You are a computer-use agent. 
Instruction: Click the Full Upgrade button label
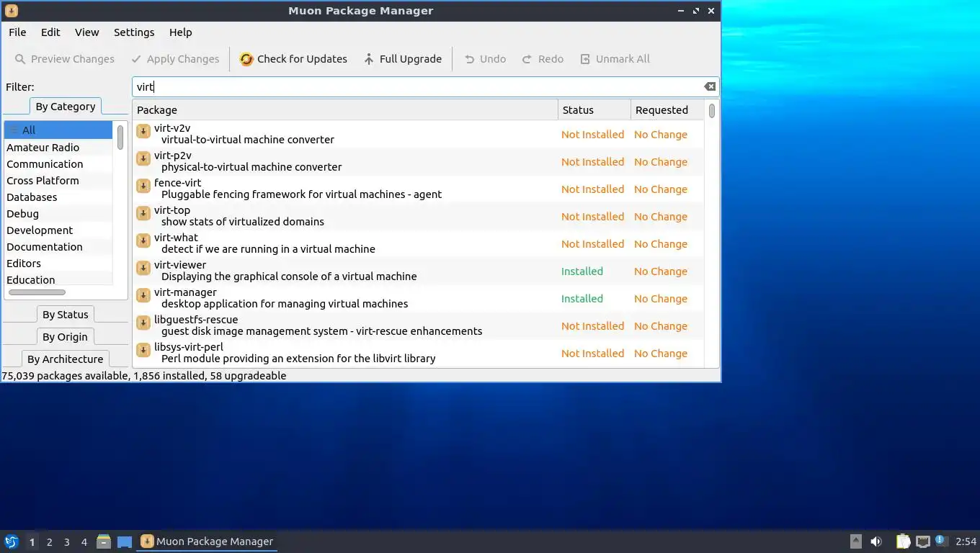click(x=411, y=59)
